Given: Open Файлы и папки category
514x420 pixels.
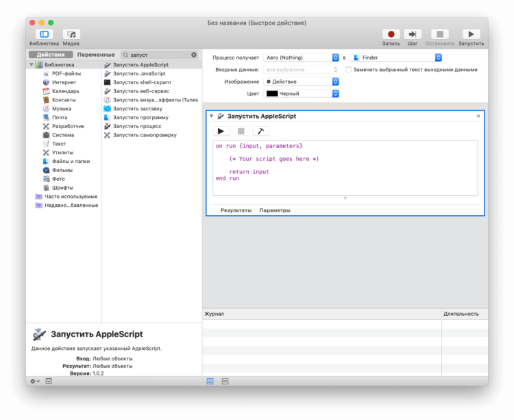Looking at the screenshot, I should pos(71,161).
